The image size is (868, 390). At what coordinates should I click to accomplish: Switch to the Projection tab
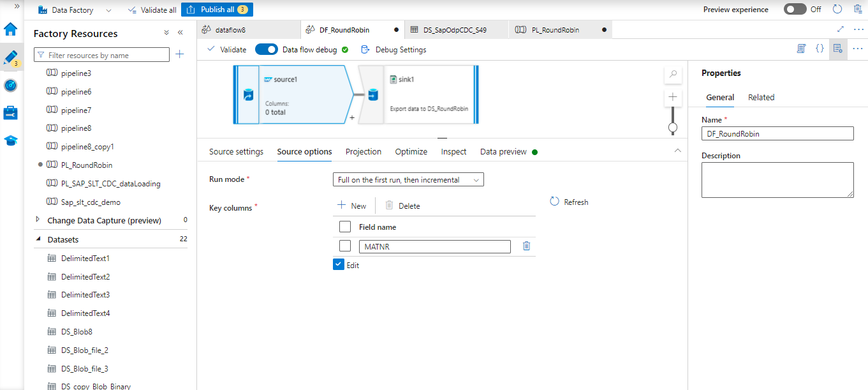363,152
